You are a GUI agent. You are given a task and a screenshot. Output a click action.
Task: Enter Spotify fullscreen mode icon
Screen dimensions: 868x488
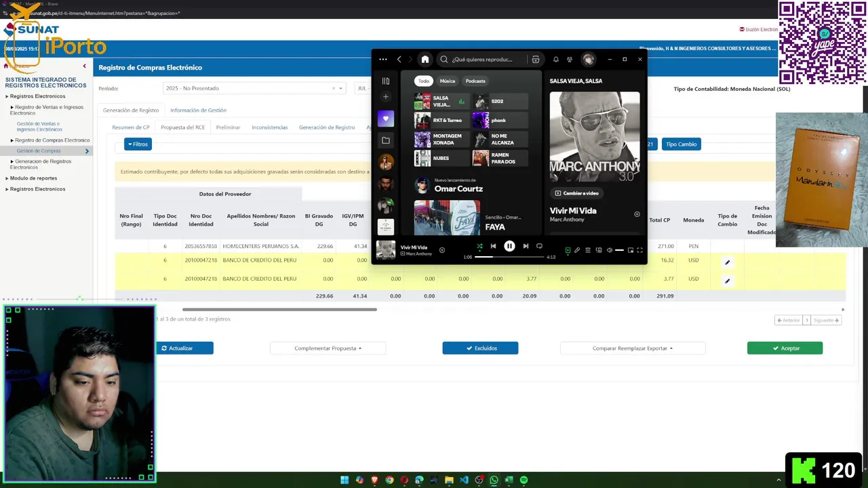[x=639, y=250]
